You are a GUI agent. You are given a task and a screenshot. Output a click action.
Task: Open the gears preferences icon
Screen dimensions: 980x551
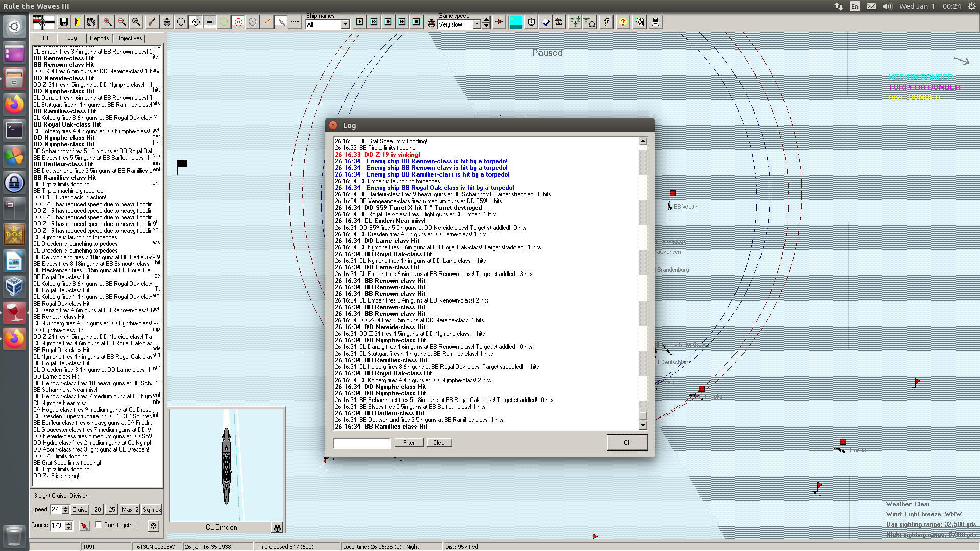pos(91,22)
